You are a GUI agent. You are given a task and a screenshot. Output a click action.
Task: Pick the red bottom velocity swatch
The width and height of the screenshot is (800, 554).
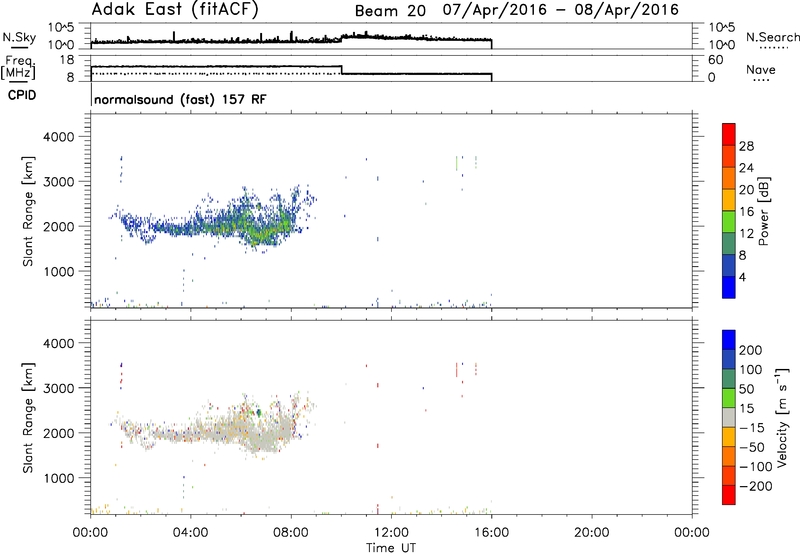(x=729, y=495)
